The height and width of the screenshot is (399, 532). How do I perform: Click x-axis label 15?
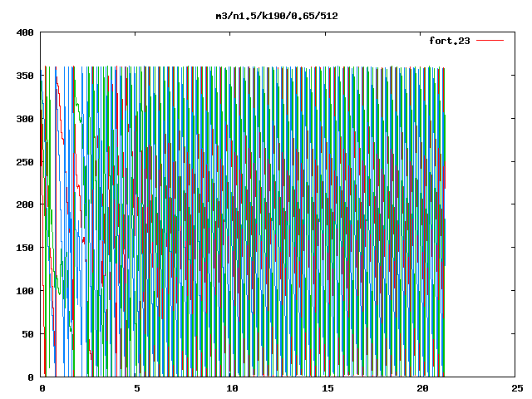(x=327, y=388)
